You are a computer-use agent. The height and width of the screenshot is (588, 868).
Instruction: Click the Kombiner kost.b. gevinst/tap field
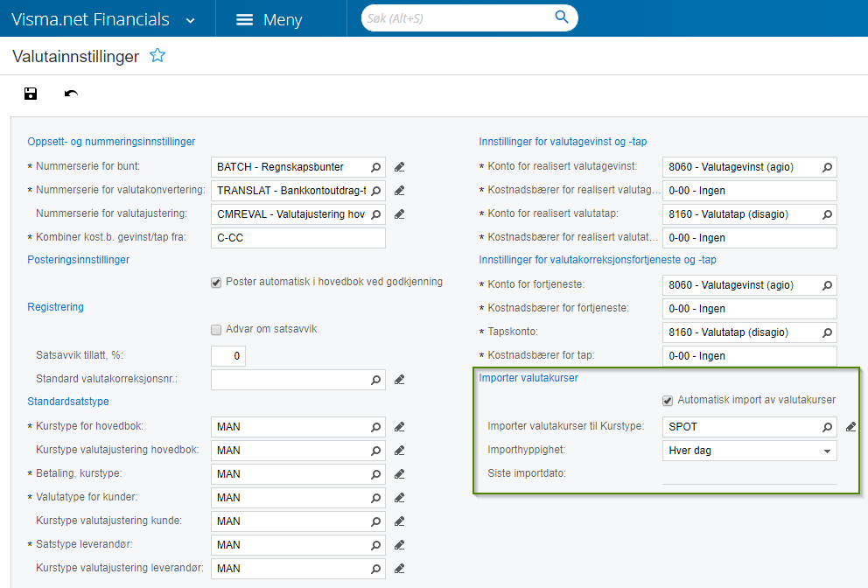[x=298, y=237]
